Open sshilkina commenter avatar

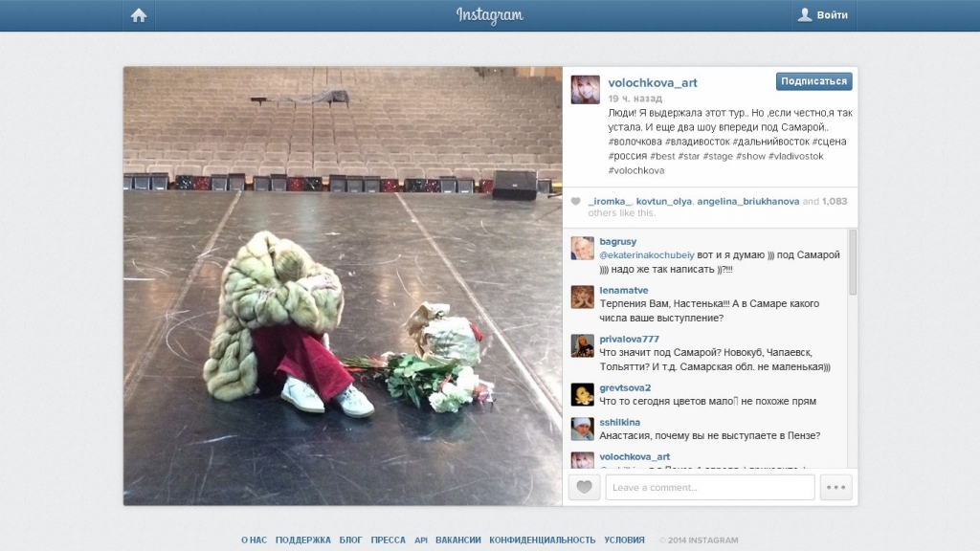tap(583, 429)
